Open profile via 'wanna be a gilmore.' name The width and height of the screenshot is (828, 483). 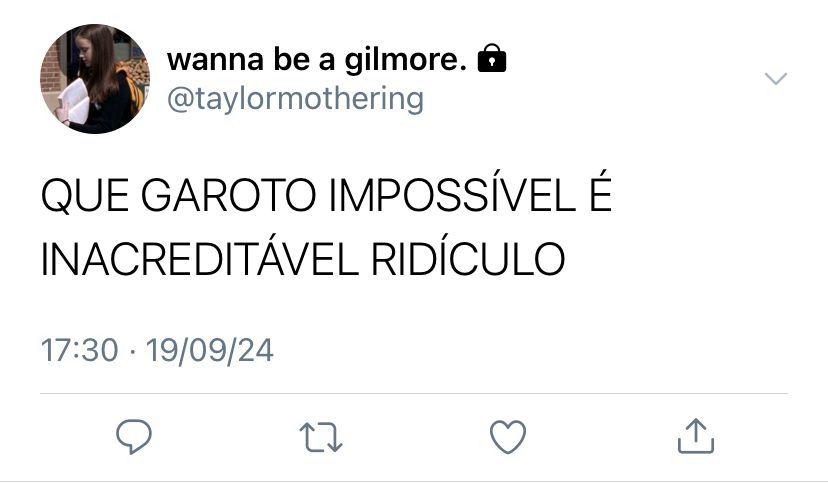[317, 59]
